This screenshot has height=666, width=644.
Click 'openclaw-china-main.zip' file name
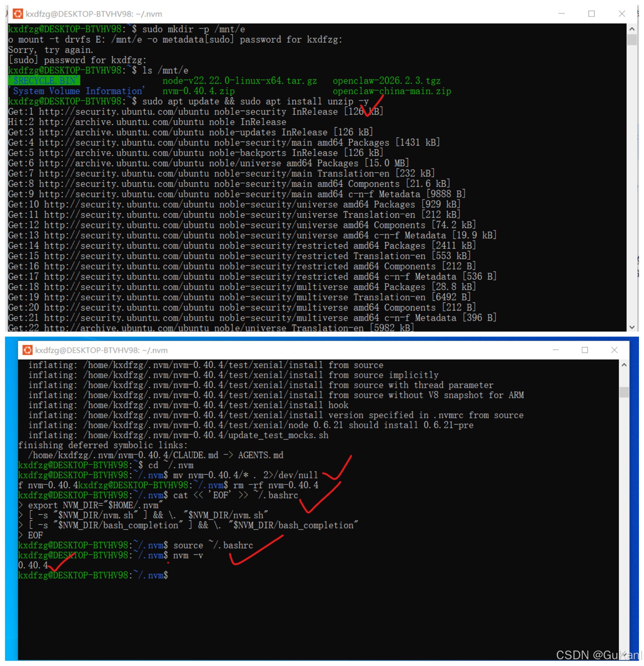[392, 91]
